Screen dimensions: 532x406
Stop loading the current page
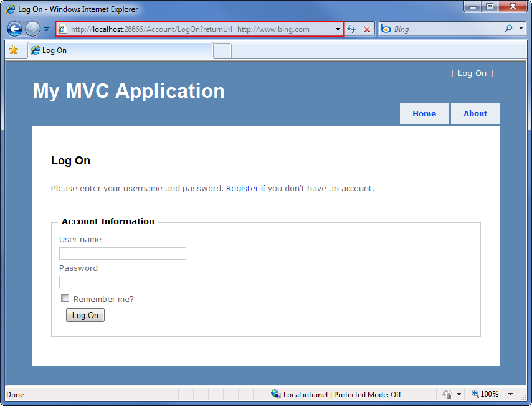click(x=367, y=29)
